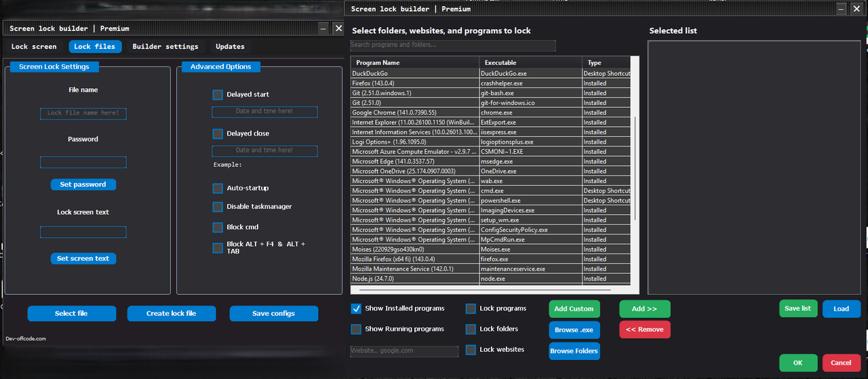Click the Add Custom button
Image resolution: width=868 pixels, height=379 pixels.
[574, 308]
